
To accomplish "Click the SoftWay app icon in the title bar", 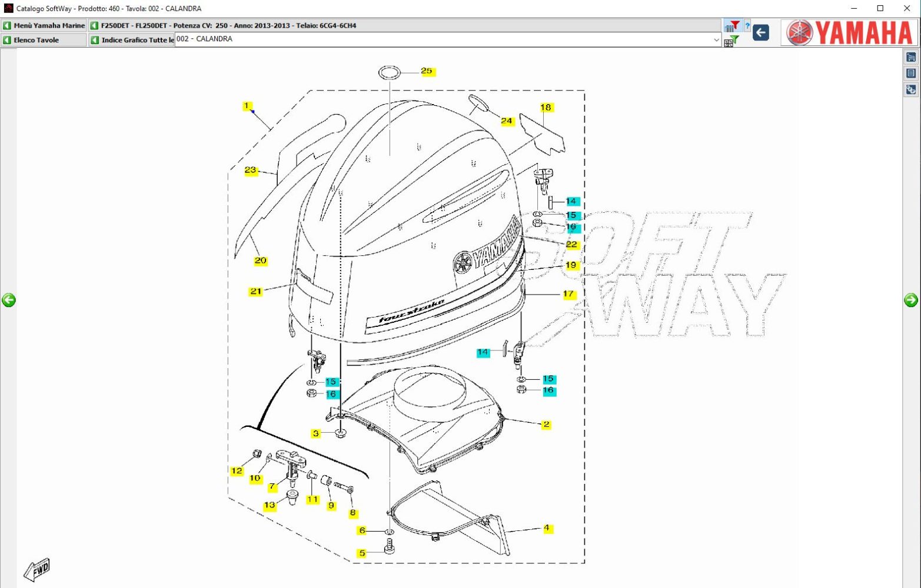I will pyautogui.click(x=8, y=8).
